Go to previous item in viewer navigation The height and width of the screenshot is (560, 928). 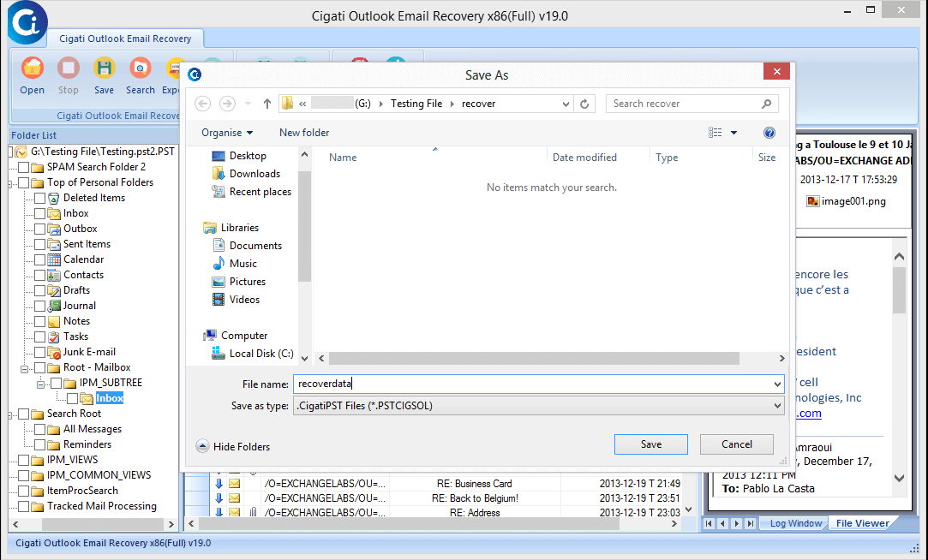click(x=722, y=523)
